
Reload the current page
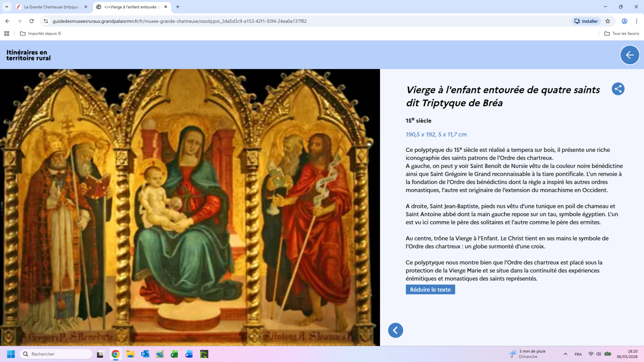pyautogui.click(x=31, y=21)
